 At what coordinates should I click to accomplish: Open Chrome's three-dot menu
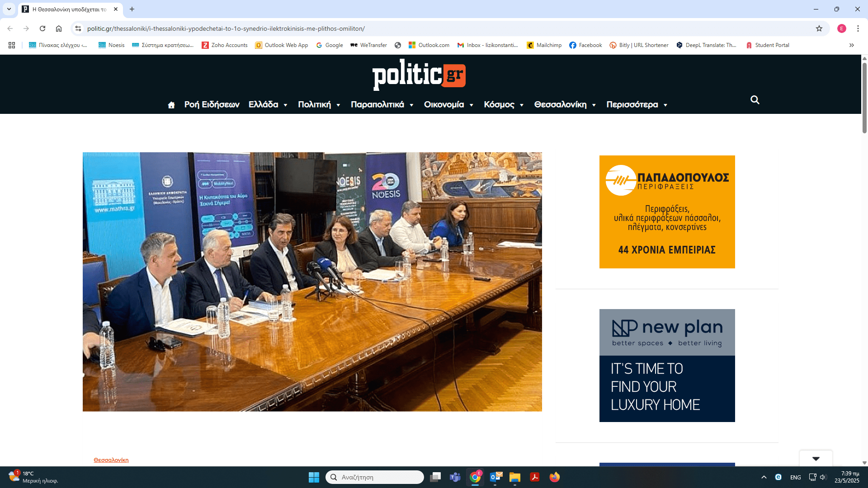[858, 28]
